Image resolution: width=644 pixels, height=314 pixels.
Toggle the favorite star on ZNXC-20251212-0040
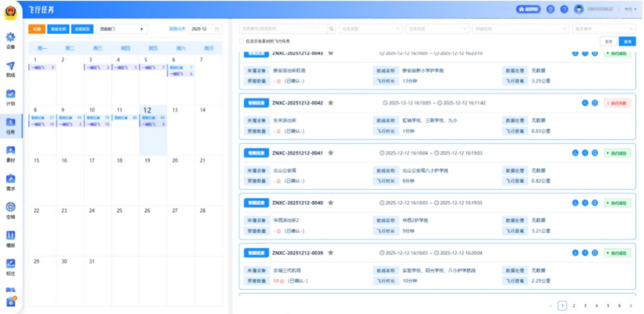click(x=331, y=203)
